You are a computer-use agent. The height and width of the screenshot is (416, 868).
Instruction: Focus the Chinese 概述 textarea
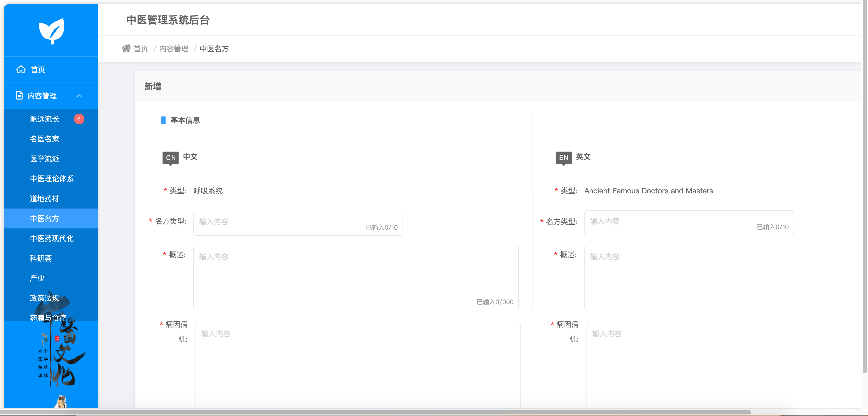pyautogui.click(x=356, y=278)
